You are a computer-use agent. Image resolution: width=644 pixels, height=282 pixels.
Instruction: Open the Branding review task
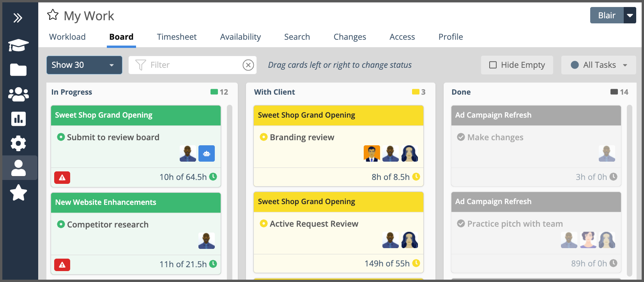(x=302, y=137)
